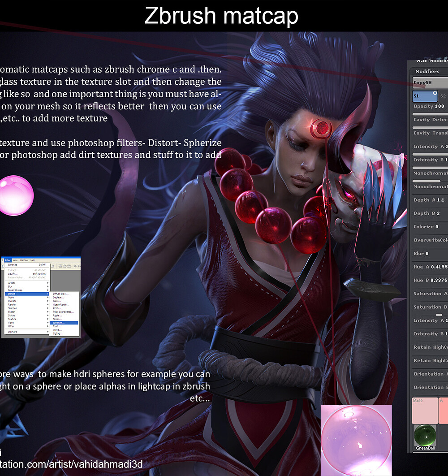
Task: Expand the Video filter submenu
Action: (27, 323)
